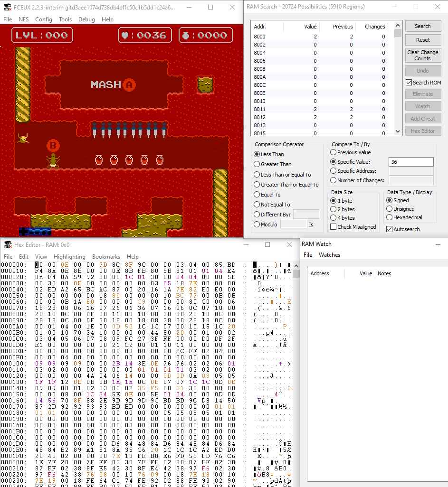Select Specific Address comparison

pos(353,171)
